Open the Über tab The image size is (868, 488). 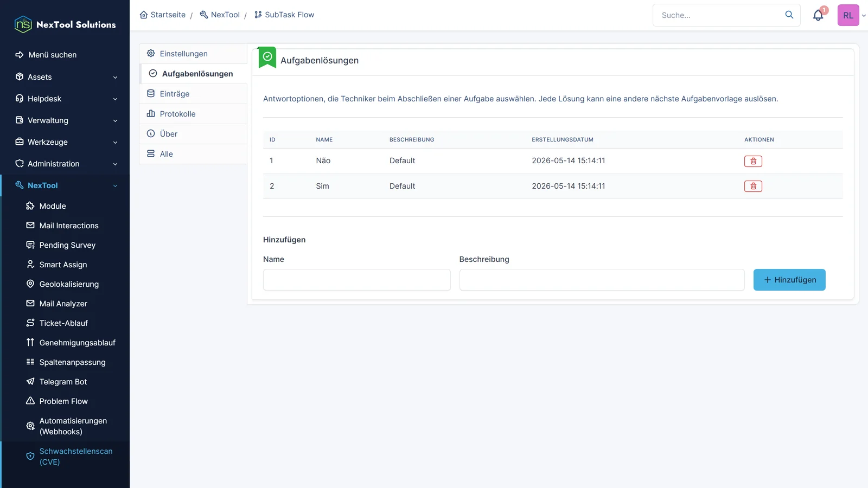(193, 134)
